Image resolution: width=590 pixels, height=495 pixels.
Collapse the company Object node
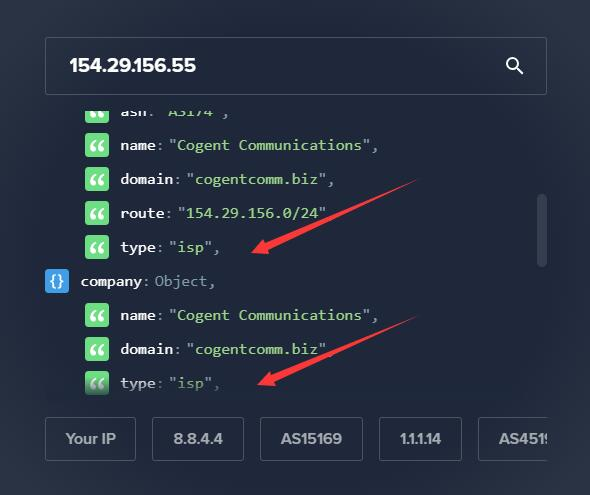(57, 281)
